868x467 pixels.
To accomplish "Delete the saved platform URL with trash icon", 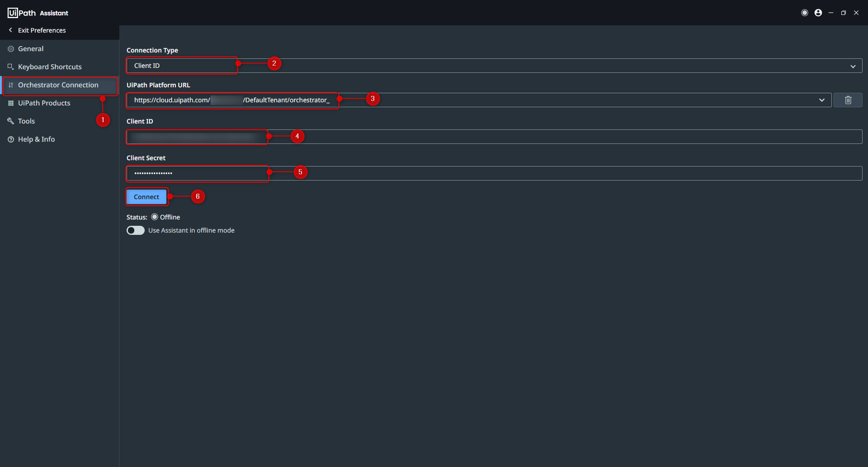I will click(848, 100).
